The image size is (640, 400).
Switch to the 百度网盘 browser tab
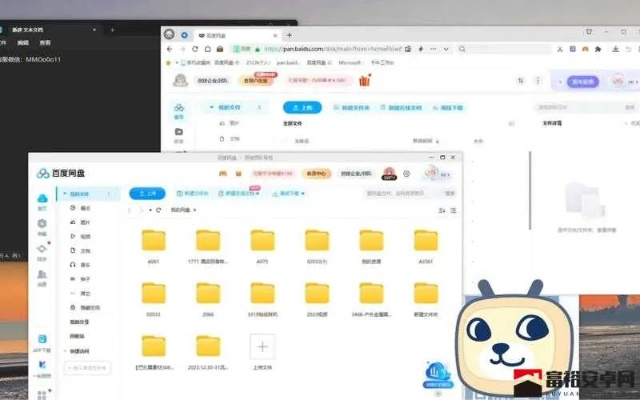pos(237,36)
